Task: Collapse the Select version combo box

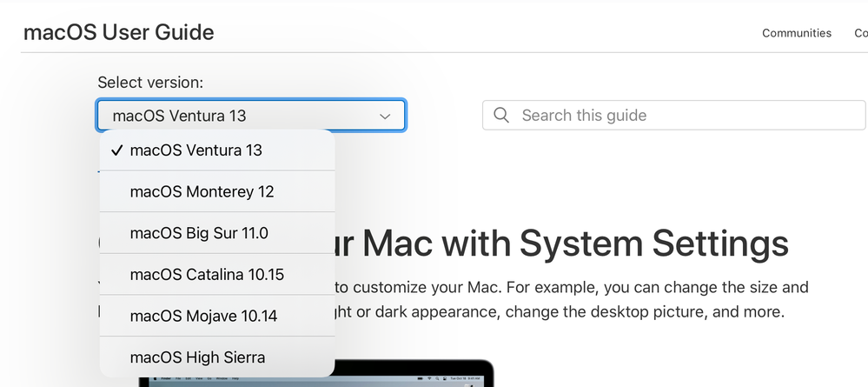Action: 250,116
